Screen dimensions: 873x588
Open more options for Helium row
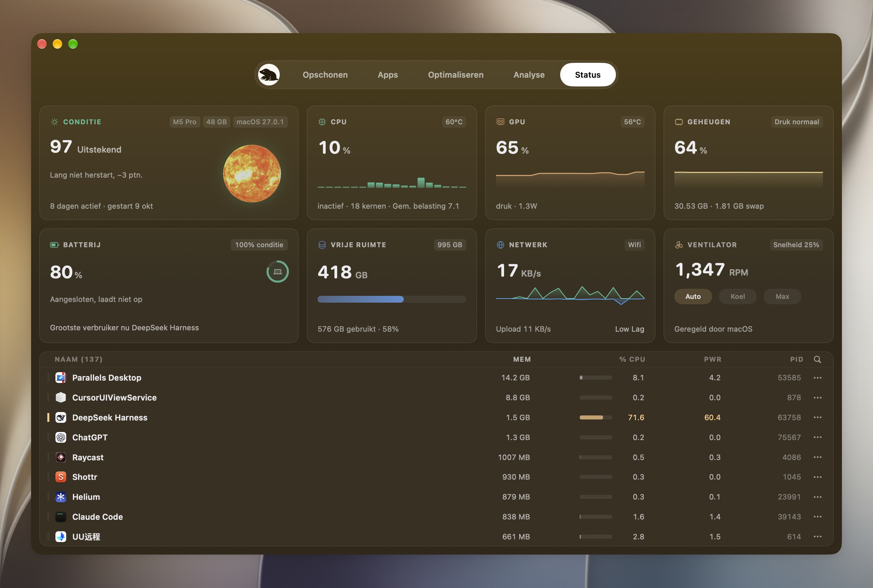818,497
